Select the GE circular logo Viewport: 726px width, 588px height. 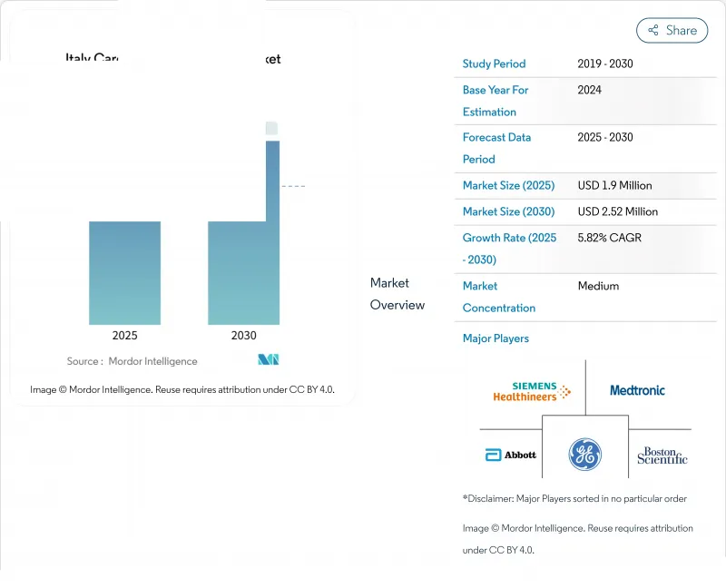pyautogui.click(x=584, y=454)
